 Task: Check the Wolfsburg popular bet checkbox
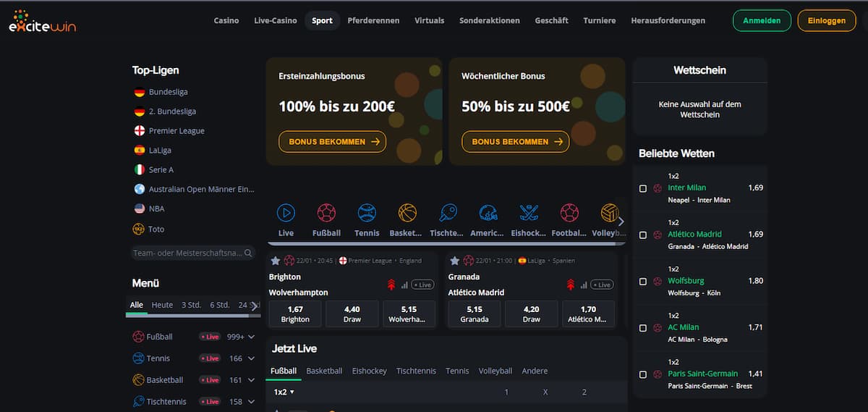(643, 281)
